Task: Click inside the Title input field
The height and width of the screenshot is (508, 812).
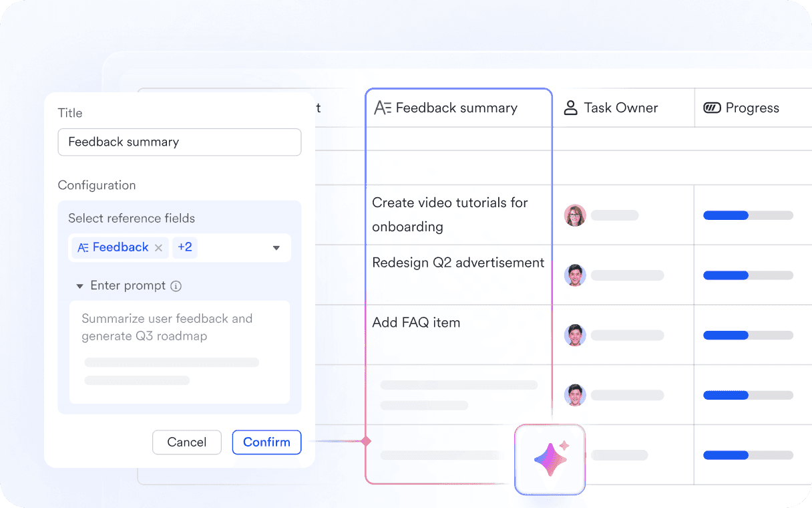Action: (x=179, y=142)
